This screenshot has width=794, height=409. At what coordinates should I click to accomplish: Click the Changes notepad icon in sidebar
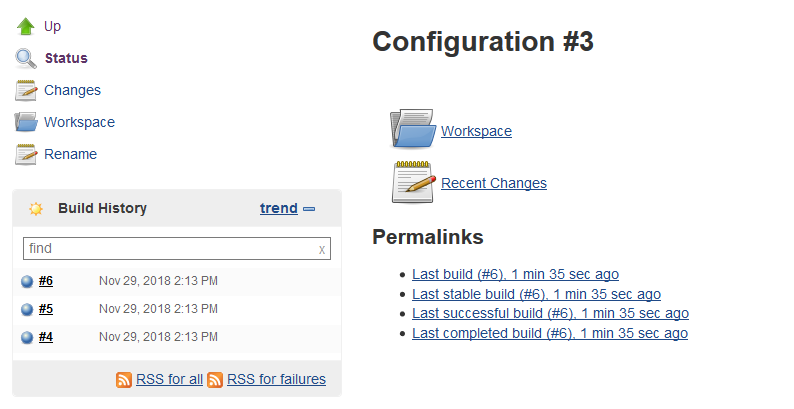(26, 90)
